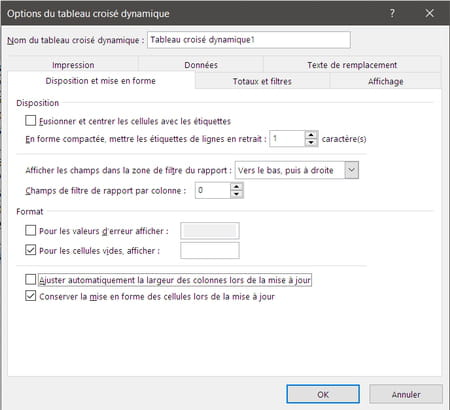The width and height of the screenshot is (450, 410).
Task: Decrease filter fields per column value
Action: click(x=236, y=194)
